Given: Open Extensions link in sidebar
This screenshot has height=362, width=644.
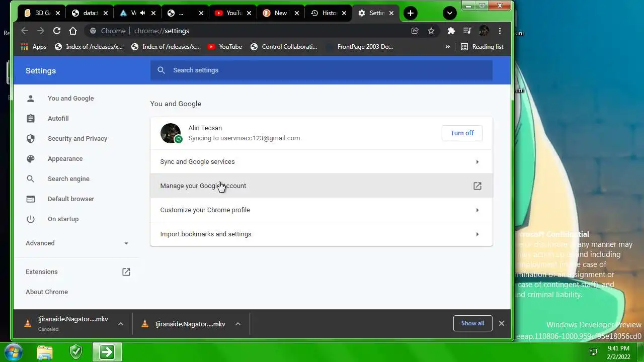Looking at the screenshot, I should tap(78, 272).
